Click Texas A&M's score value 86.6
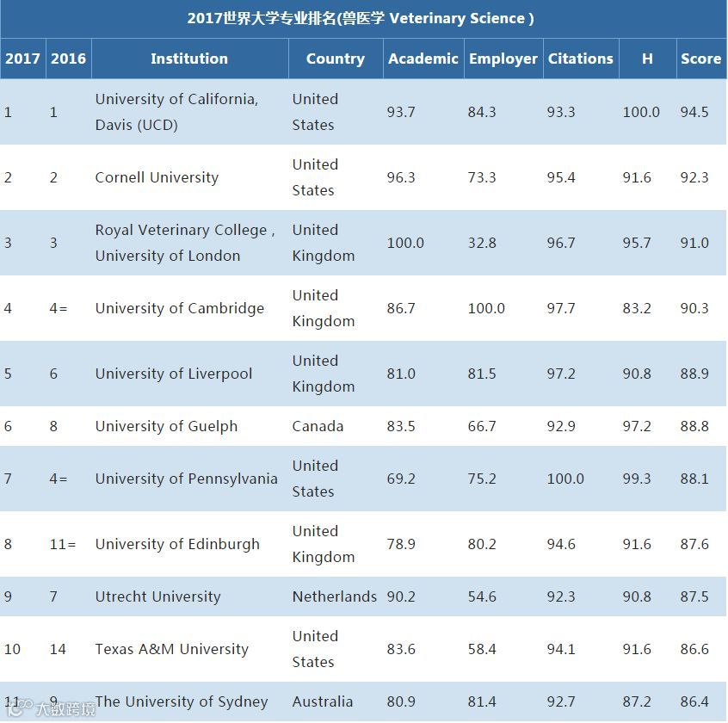 click(694, 649)
